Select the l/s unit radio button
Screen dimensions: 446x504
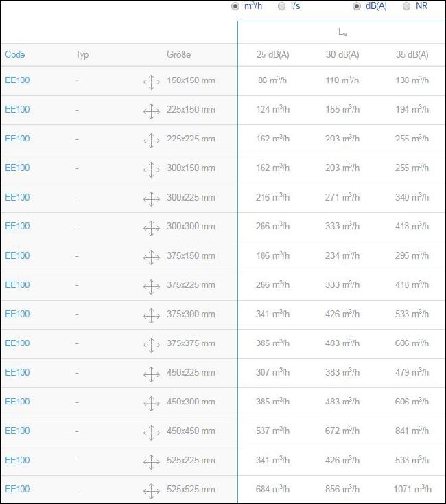[x=281, y=6]
